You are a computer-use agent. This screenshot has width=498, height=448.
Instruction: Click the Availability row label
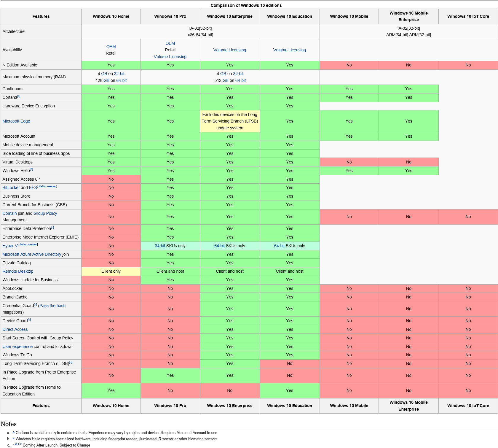pos(12,50)
